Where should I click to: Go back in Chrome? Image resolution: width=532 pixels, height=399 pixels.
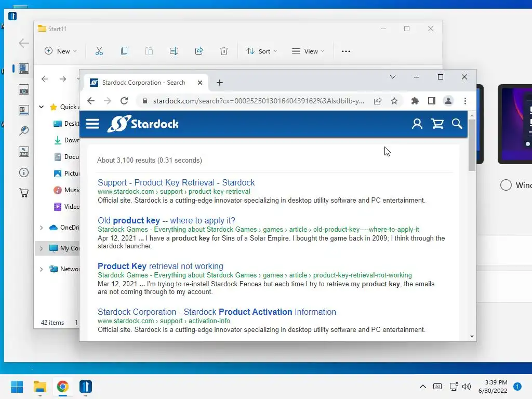[x=90, y=101]
